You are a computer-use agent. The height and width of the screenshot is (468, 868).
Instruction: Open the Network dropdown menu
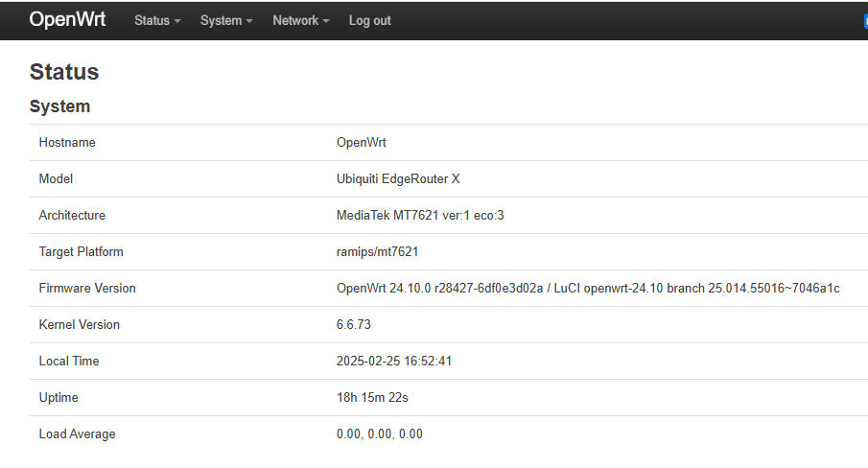pos(300,20)
